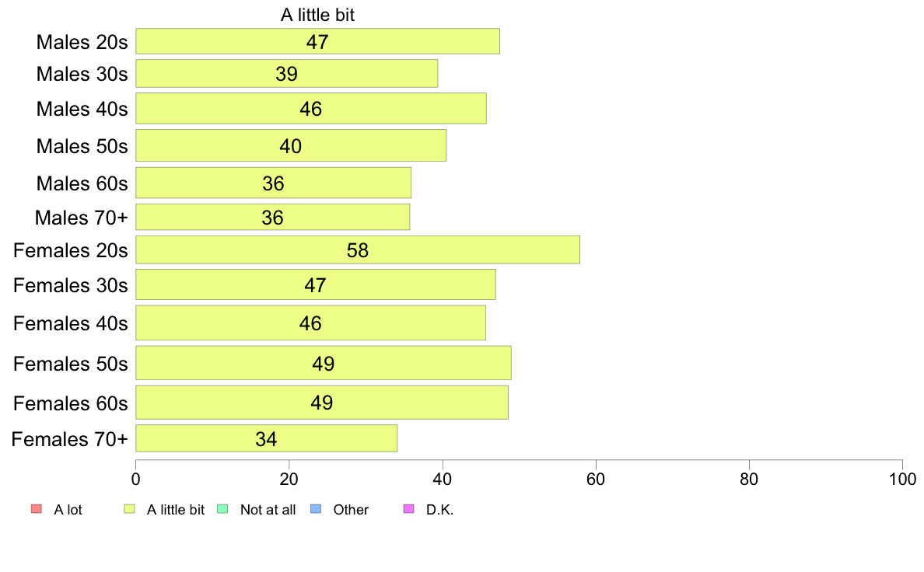The height and width of the screenshot is (572, 924).
Task: Click the blue 'Other' legend swatch
Action: tap(316, 509)
